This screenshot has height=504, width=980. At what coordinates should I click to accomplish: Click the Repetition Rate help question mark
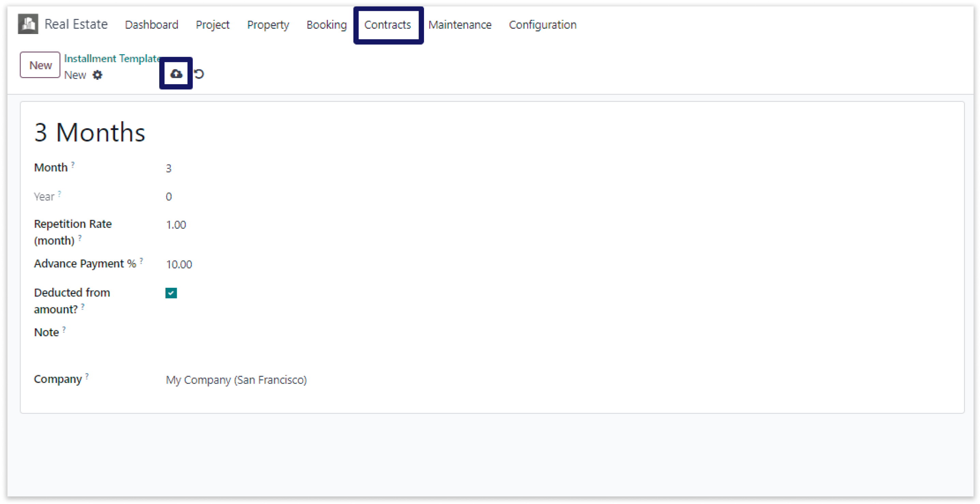(80, 237)
